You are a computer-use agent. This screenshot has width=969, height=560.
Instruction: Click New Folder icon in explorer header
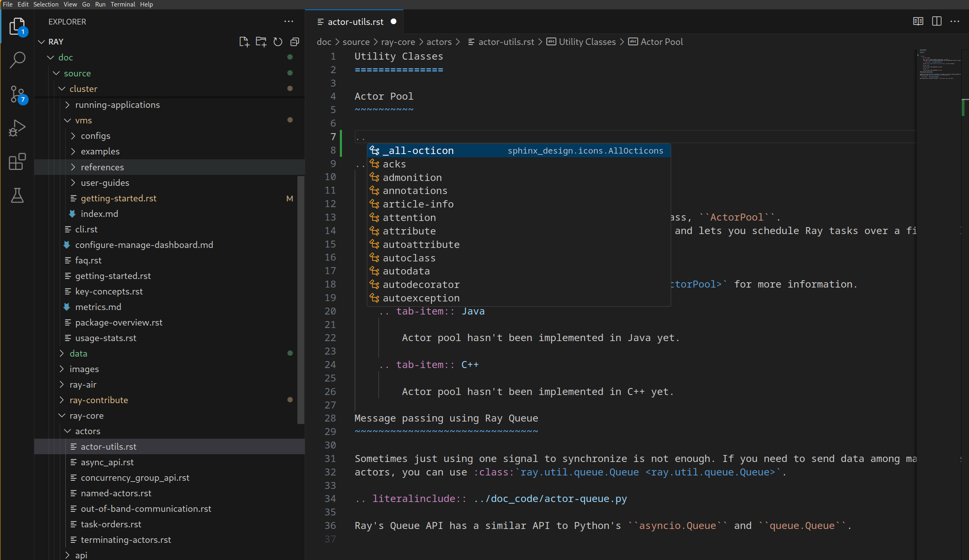coord(261,42)
